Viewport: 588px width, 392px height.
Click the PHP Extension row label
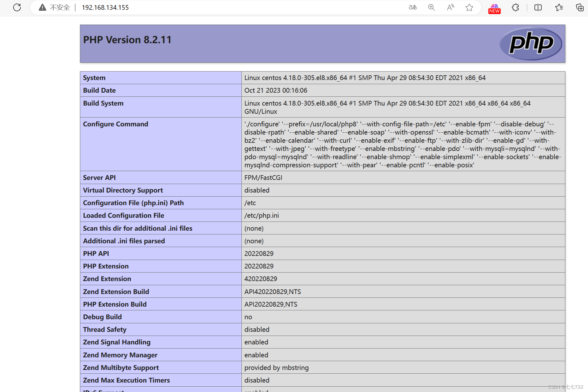[106, 266]
